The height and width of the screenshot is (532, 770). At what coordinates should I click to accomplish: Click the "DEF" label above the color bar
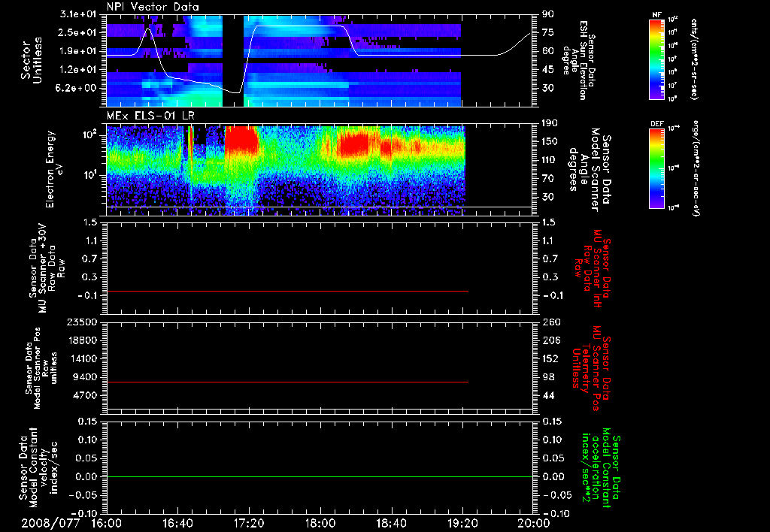pos(656,124)
